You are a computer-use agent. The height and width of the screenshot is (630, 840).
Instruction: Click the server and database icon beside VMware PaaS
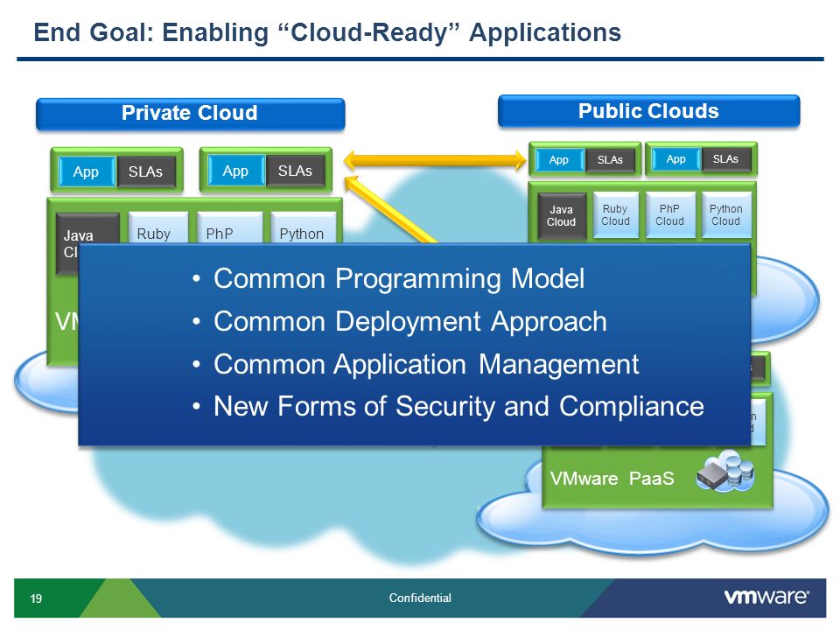pyautogui.click(x=725, y=471)
